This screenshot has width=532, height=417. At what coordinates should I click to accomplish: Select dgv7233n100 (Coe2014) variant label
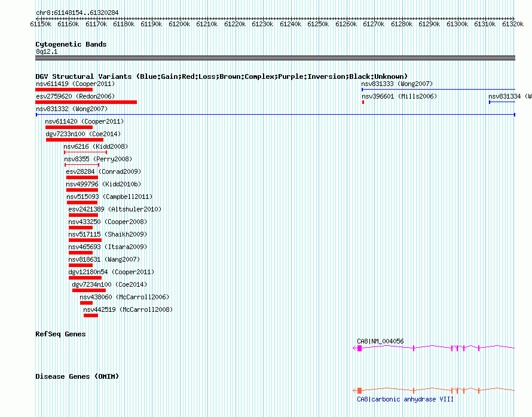point(83,134)
